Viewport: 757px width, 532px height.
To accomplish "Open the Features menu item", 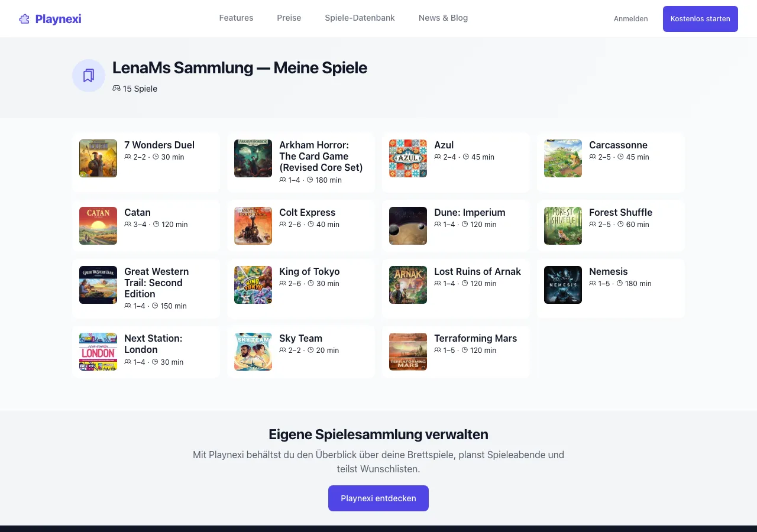I will click(236, 18).
